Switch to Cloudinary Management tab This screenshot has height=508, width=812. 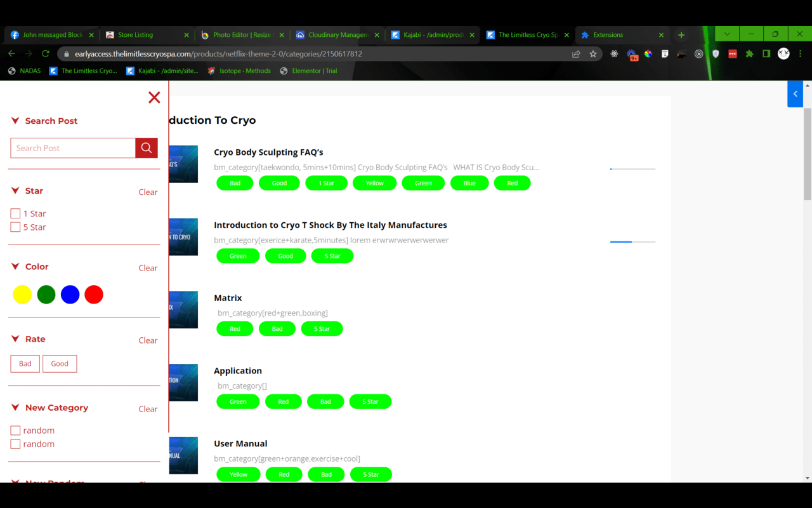[337, 35]
